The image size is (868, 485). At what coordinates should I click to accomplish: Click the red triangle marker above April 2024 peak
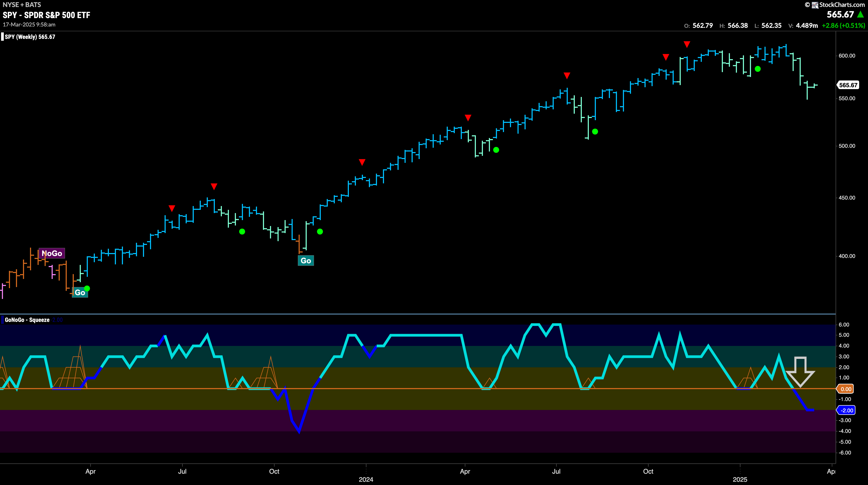tap(468, 117)
